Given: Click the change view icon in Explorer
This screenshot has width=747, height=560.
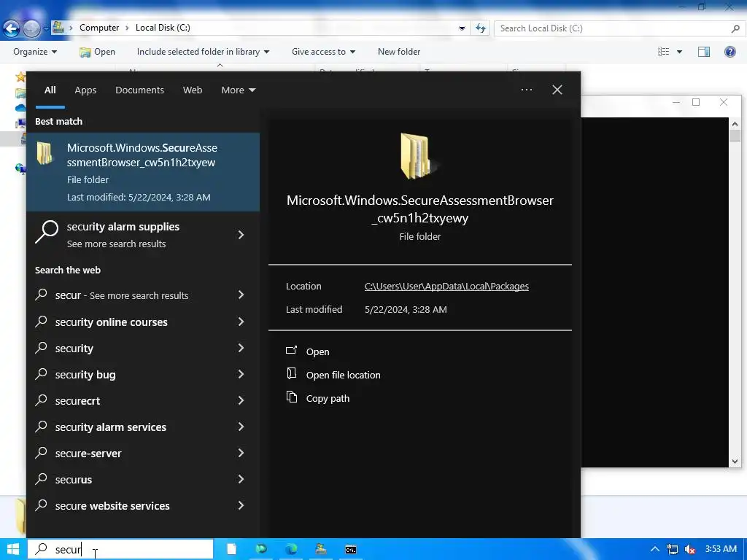Looking at the screenshot, I should pos(663,52).
